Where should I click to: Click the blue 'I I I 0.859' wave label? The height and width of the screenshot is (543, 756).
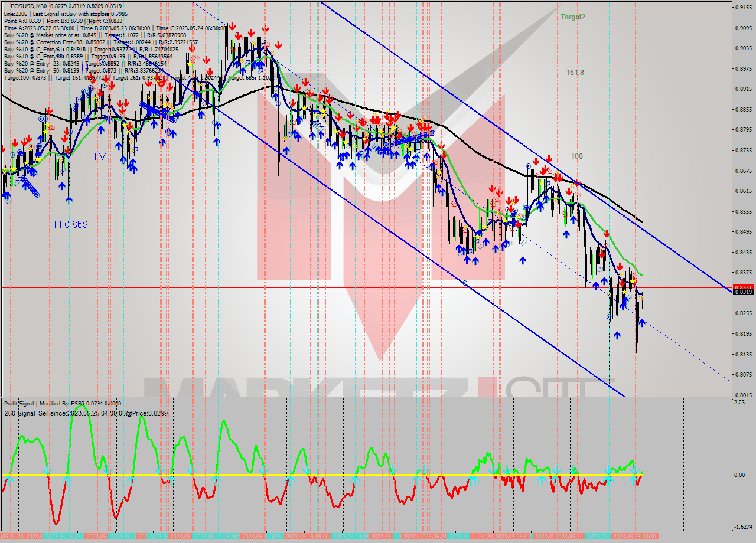(x=68, y=224)
